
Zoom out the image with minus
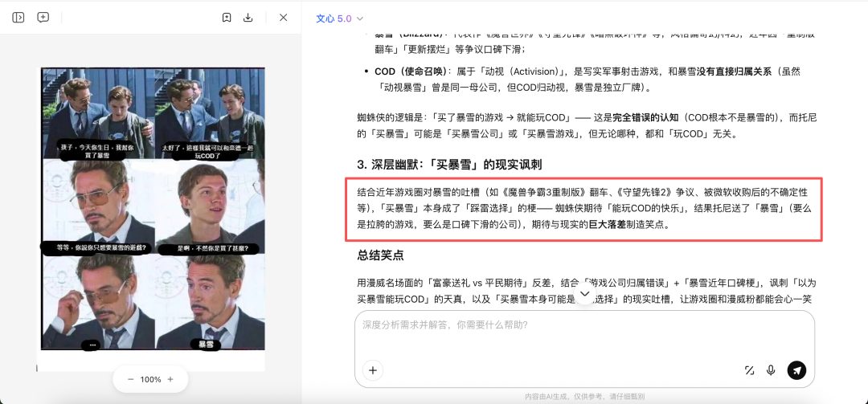pyautogui.click(x=130, y=379)
